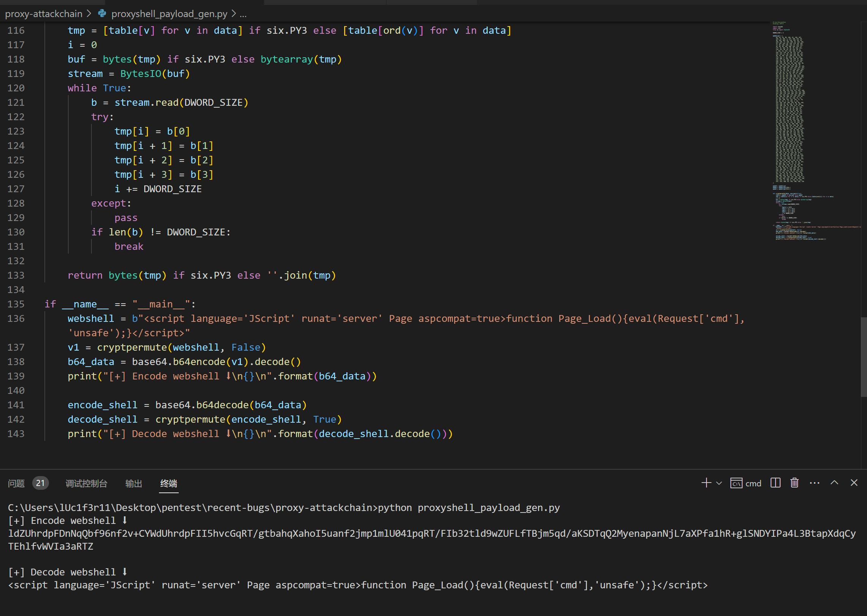Open the terminal profile launch dropdown chevron
The height and width of the screenshot is (616, 867).
(719, 483)
